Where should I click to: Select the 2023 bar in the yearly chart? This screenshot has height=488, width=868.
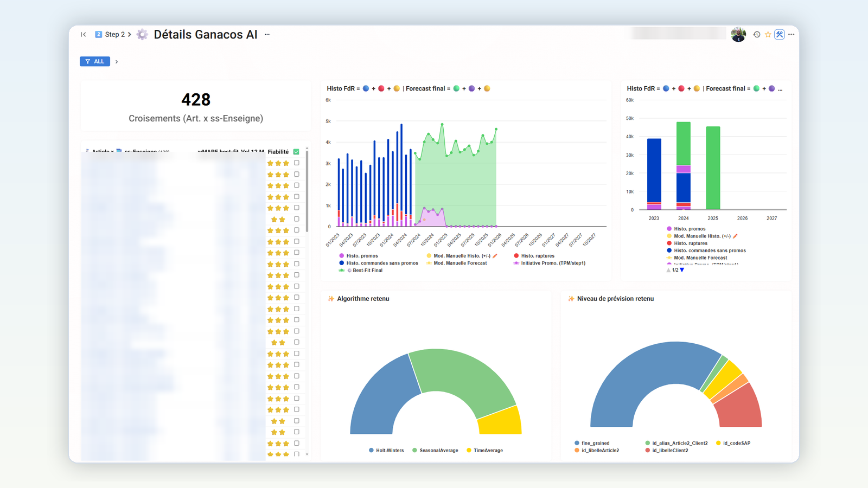(x=654, y=174)
